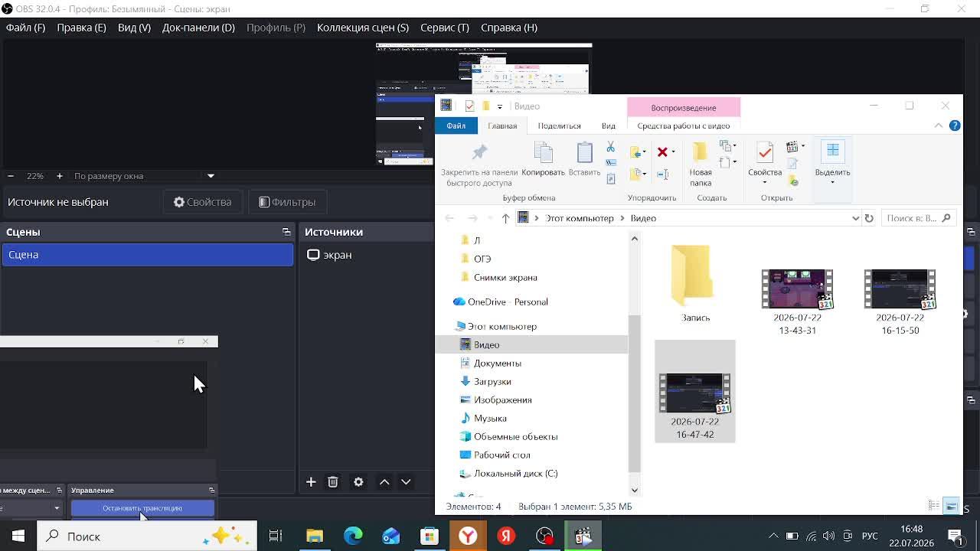This screenshot has height=551, width=980.
Task: Switch Explorer to large thumbnails view
Action: click(x=951, y=506)
